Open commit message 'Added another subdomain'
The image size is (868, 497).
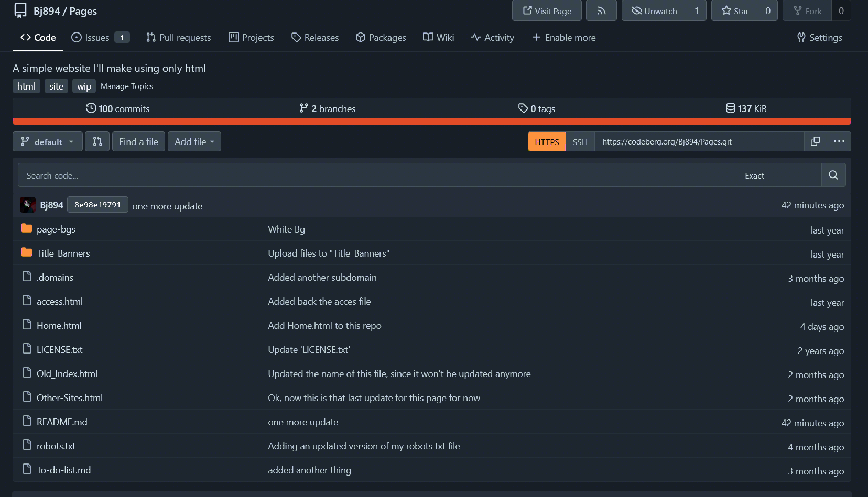(322, 277)
